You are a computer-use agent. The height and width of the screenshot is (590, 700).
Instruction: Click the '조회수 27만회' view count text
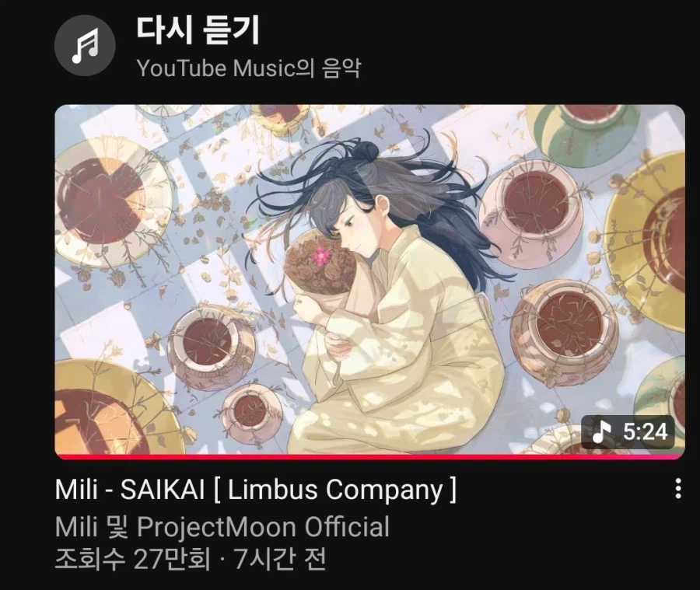click(x=132, y=558)
